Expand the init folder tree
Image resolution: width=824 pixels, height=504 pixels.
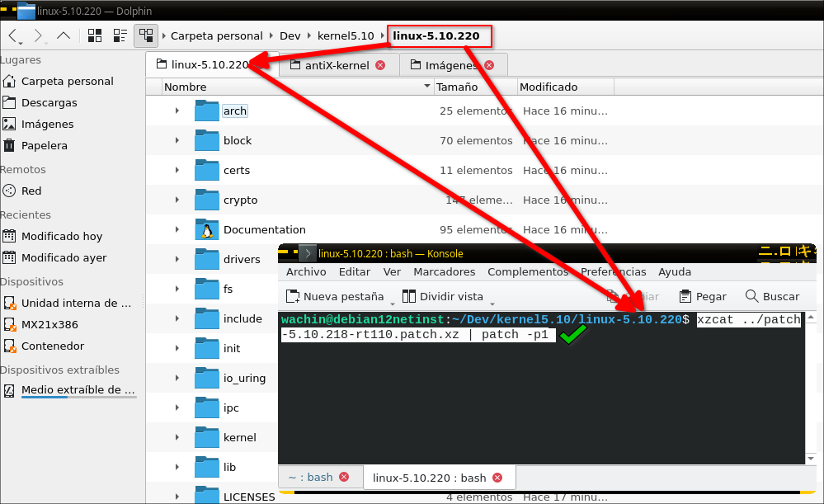click(177, 348)
